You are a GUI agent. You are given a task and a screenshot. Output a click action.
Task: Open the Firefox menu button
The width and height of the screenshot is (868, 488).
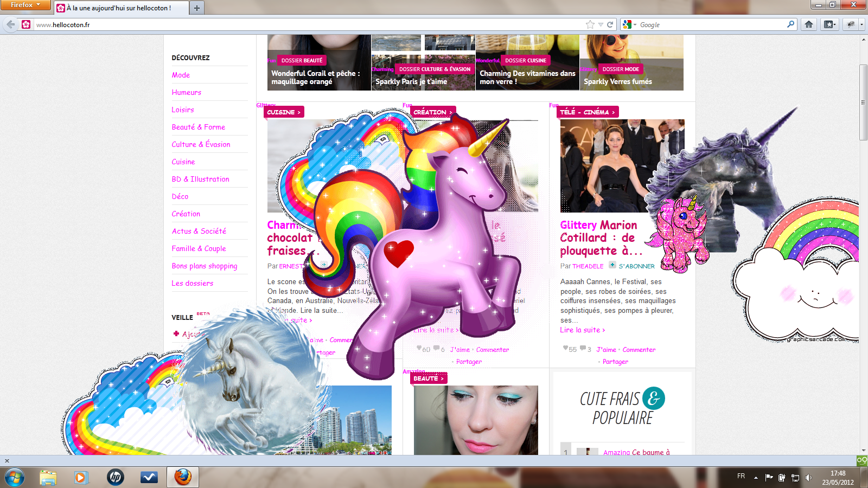(x=25, y=5)
